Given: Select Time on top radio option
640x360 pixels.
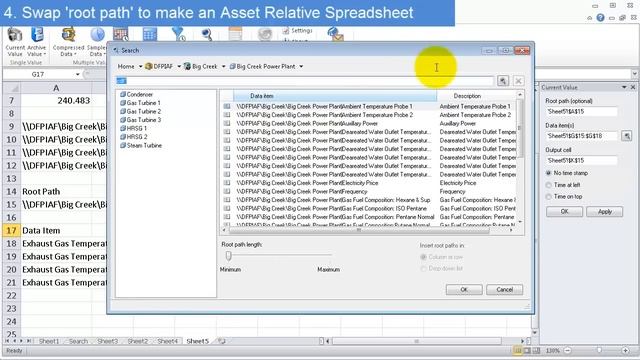Looking at the screenshot, I should point(549,197).
